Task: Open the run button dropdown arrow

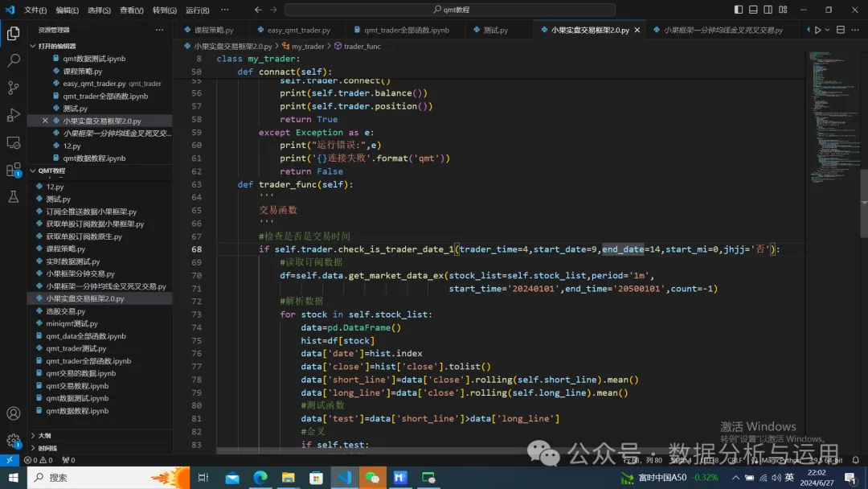Action: (x=828, y=30)
